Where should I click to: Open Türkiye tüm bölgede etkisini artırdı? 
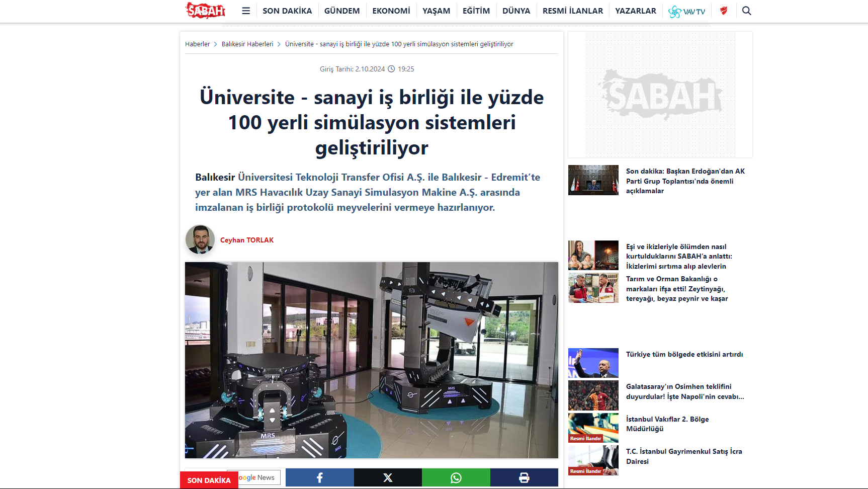click(x=684, y=354)
